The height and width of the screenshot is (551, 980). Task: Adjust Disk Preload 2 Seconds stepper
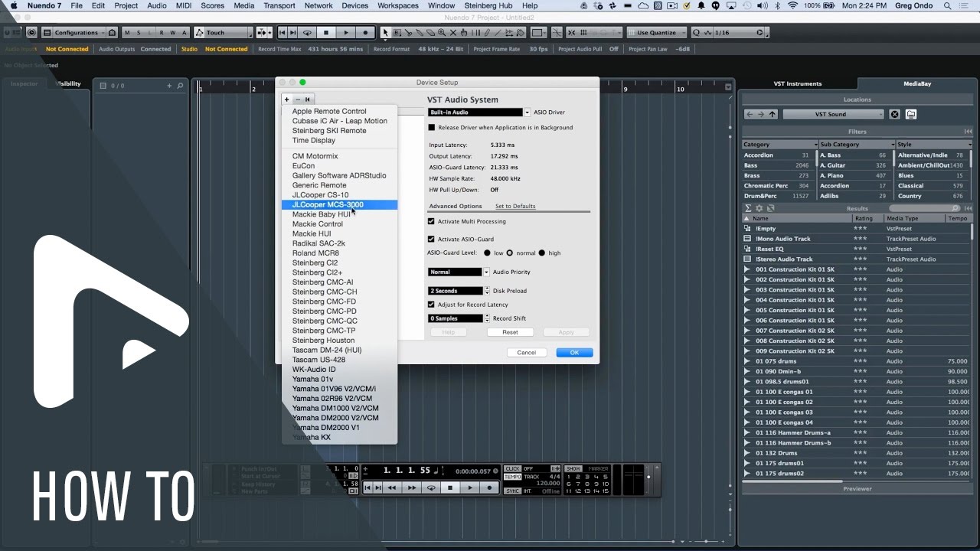tap(486, 291)
